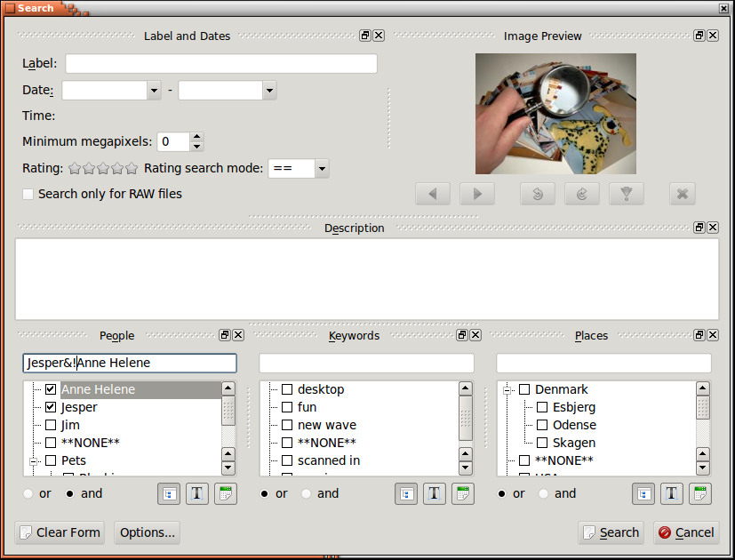Check Jim in People list
The image size is (735, 560).
(51, 425)
